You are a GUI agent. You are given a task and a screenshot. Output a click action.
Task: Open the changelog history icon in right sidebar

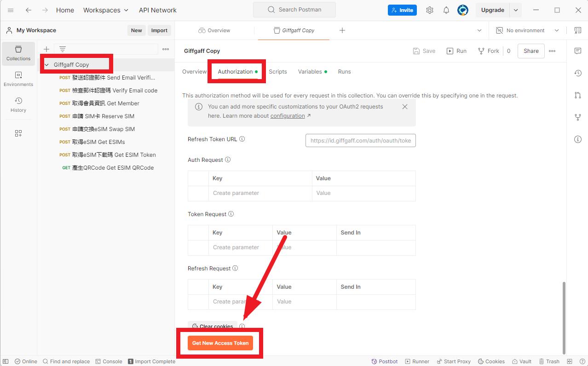pyautogui.click(x=578, y=73)
